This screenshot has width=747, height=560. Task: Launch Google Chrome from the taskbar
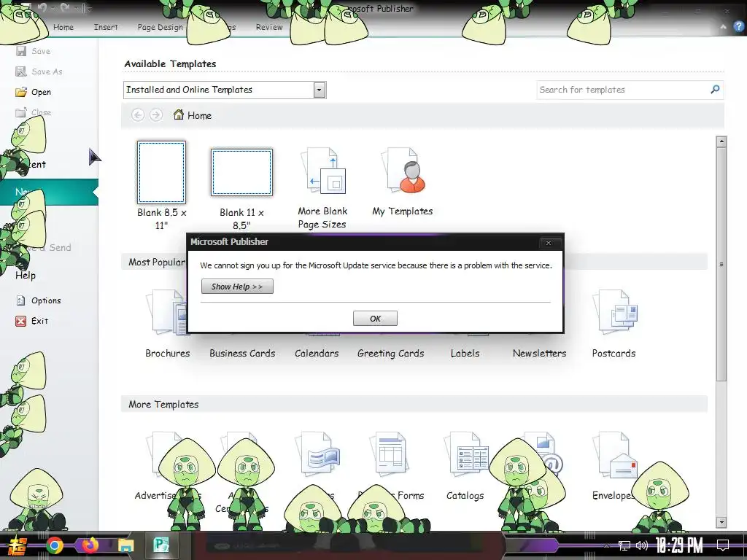point(54,545)
